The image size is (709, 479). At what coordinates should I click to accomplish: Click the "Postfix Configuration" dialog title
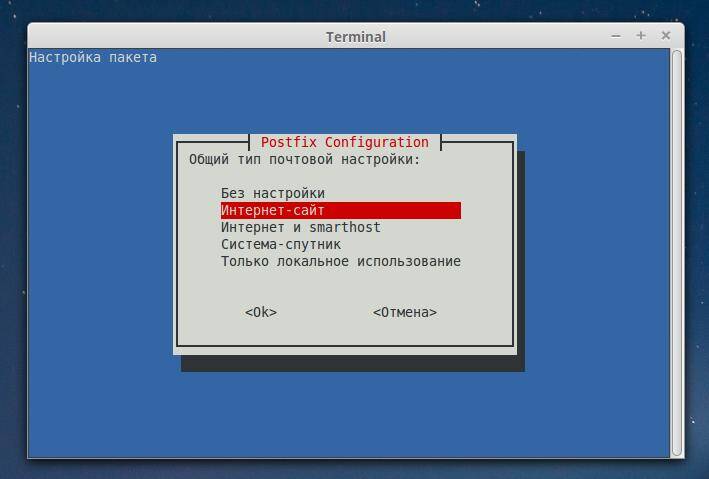[345, 142]
